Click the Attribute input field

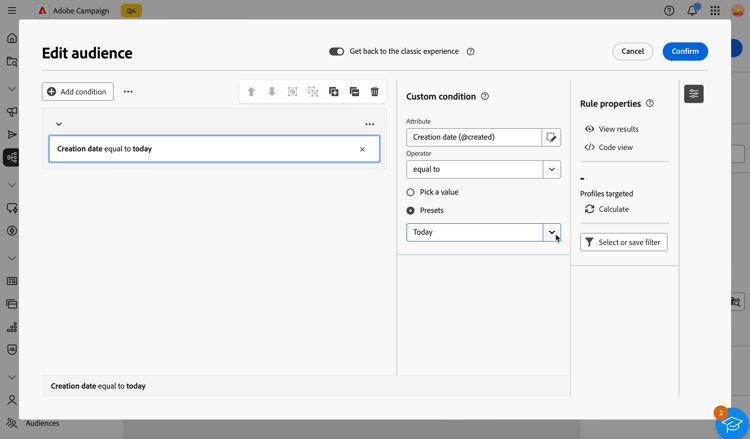pyautogui.click(x=474, y=137)
